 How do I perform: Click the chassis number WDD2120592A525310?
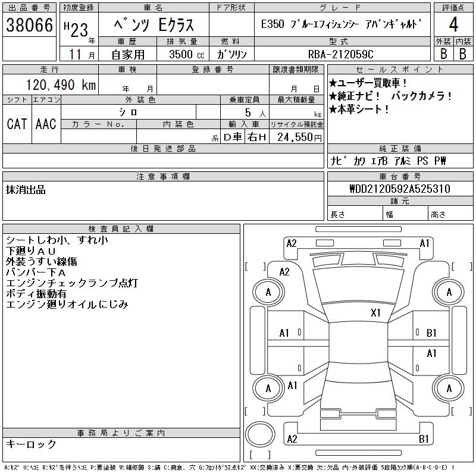point(400,189)
